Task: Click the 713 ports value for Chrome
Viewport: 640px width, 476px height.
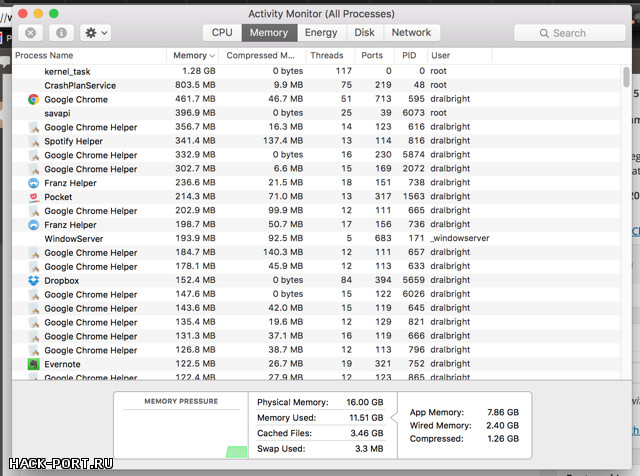Action: [383, 99]
